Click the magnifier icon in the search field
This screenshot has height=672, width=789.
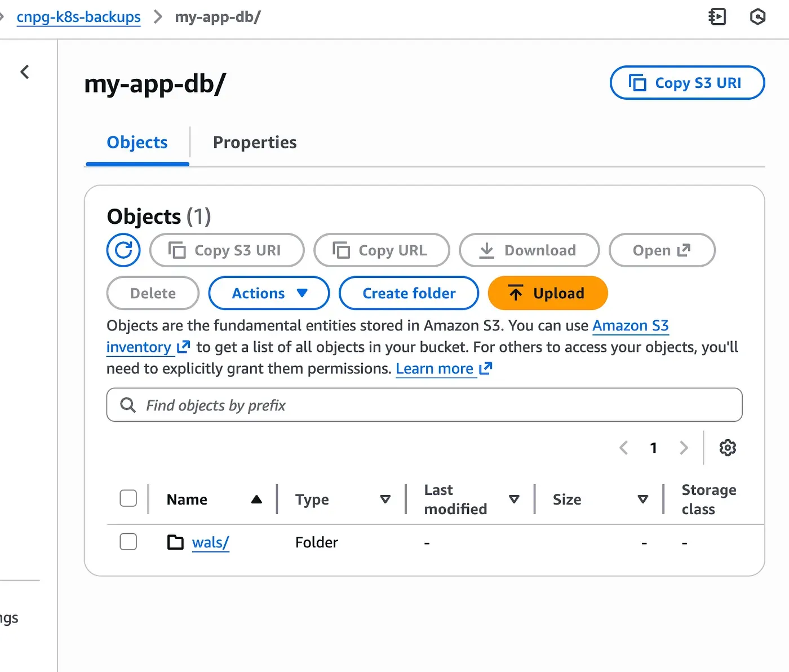pos(128,405)
